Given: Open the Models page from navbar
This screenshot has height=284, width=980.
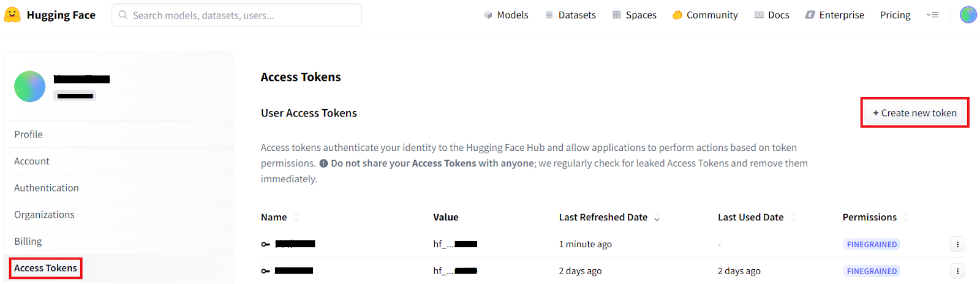Looking at the screenshot, I should tap(506, 15).
